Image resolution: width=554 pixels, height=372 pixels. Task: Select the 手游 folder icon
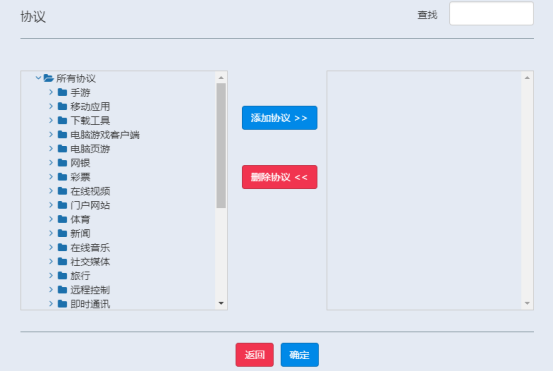tap(63, 92)
